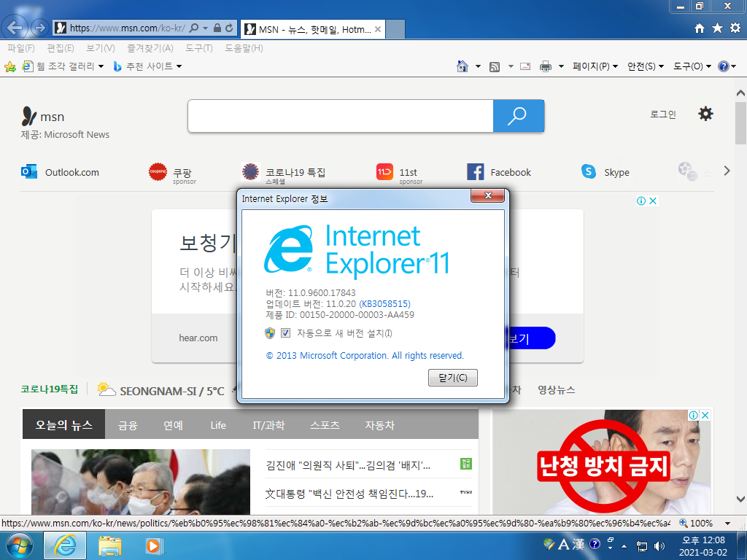Open Favorites star in title area
This screenshot has width=747, height=560.
717,28
